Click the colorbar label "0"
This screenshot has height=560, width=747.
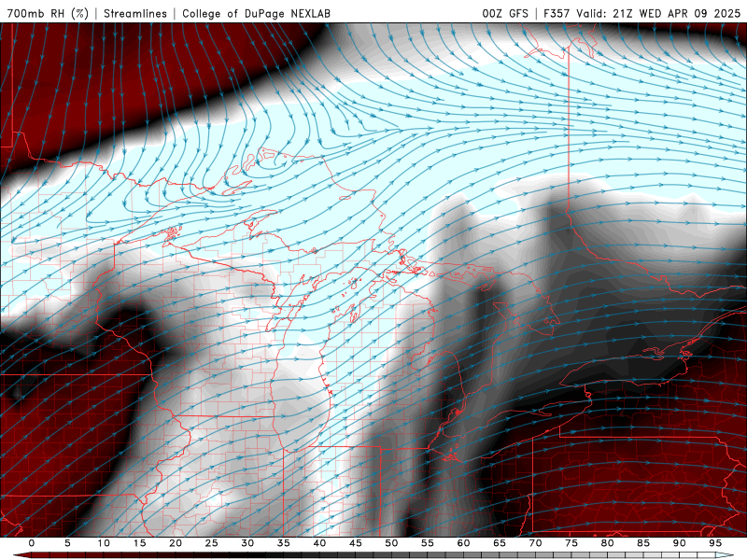(32, 543)
